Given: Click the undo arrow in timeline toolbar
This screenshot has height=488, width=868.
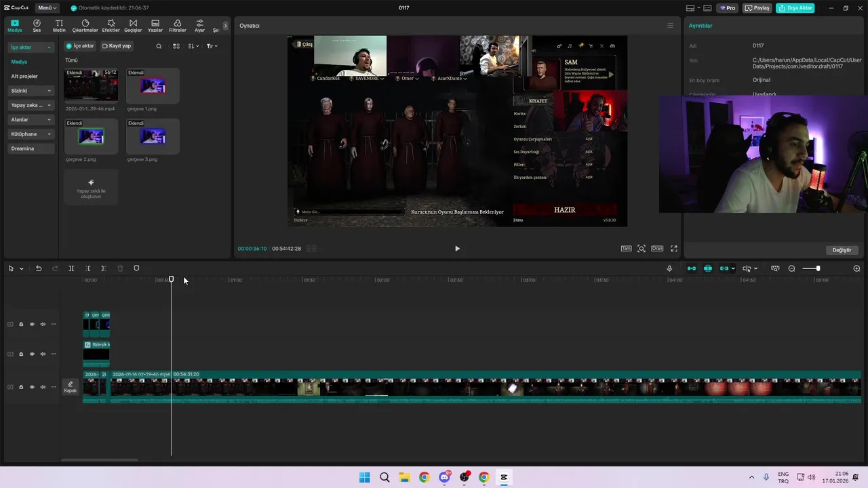Looking at the screenshot, I should pyautogui.click(x=39, y=268).
